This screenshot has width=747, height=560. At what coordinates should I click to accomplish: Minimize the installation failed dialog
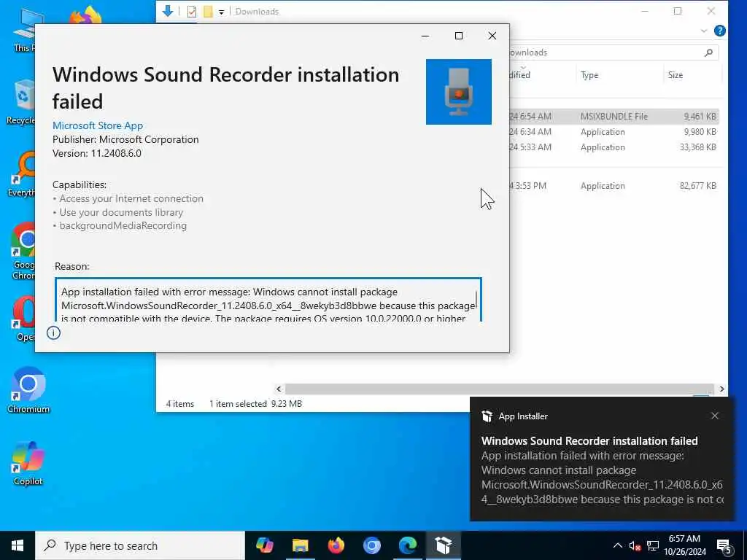pyautogui.click(x=425, y=36)
